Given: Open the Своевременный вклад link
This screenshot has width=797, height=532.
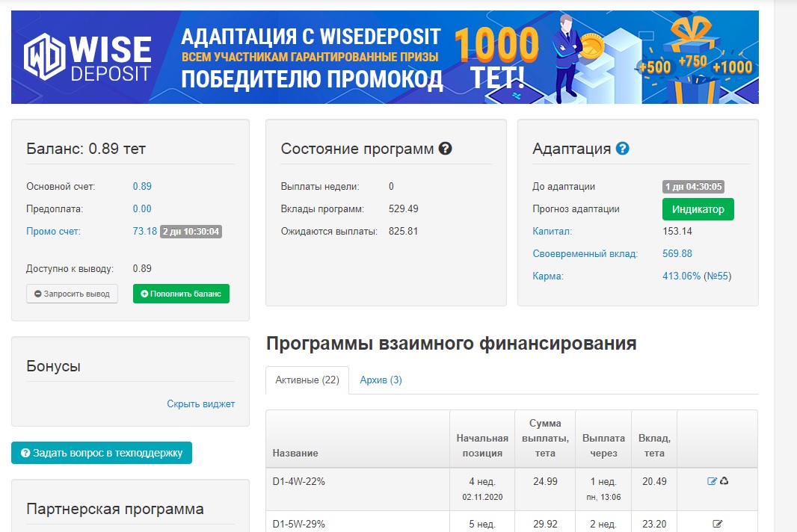Looking at the screenshot, I should (x=585, y=254).
